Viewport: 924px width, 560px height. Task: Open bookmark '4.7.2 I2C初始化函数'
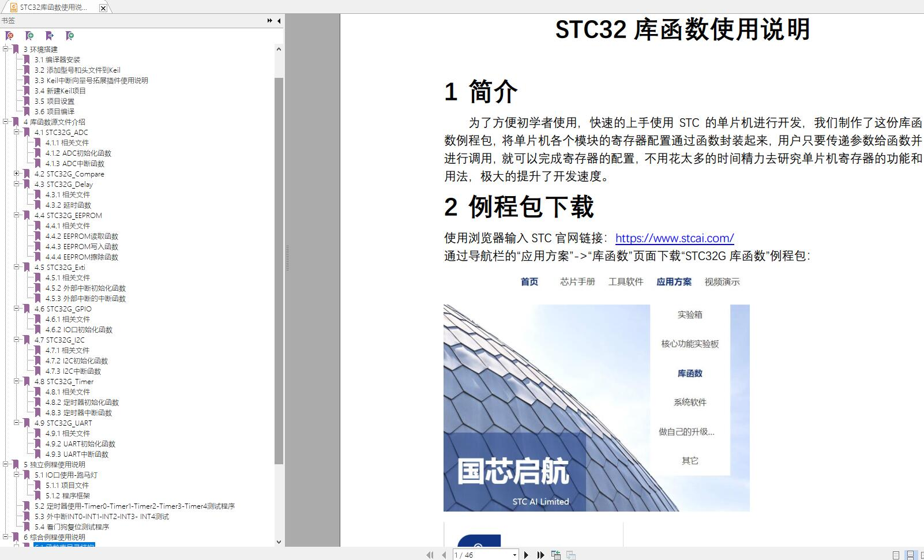pos(77,360)
